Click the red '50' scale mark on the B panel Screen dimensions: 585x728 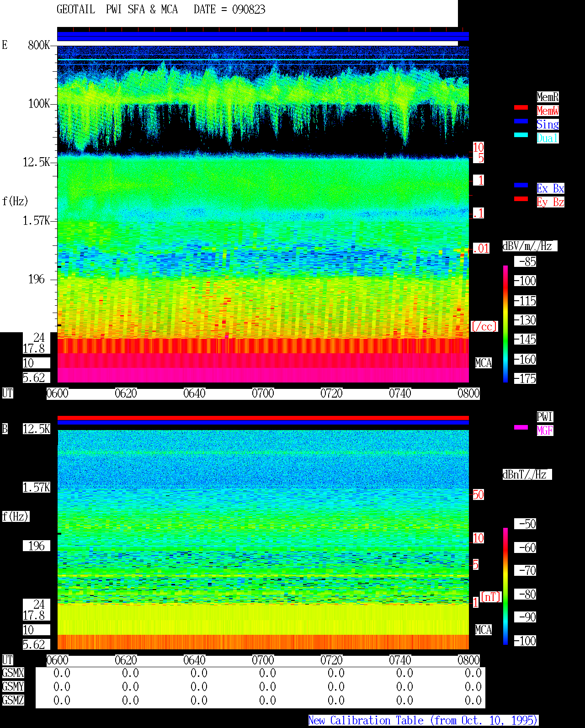click(478, 494)
